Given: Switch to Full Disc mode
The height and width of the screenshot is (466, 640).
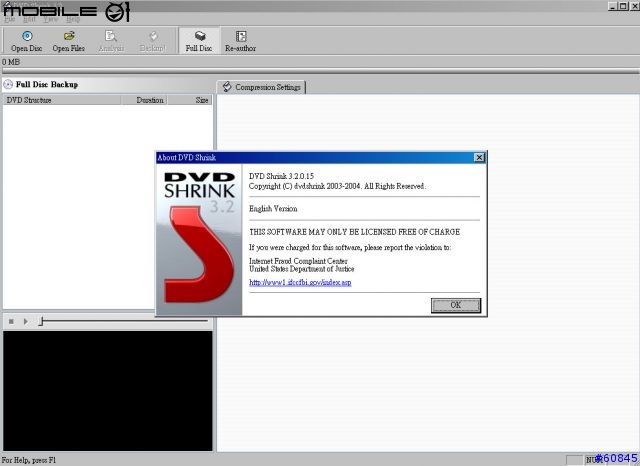Looking at the screenshot, I should point(199,41).
